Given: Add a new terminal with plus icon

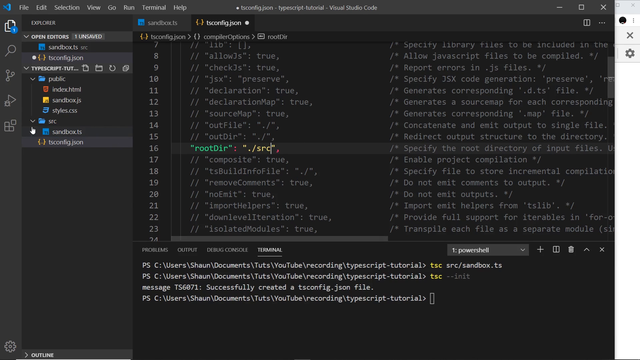Looking at the screenshot, I should coord(540,249).
